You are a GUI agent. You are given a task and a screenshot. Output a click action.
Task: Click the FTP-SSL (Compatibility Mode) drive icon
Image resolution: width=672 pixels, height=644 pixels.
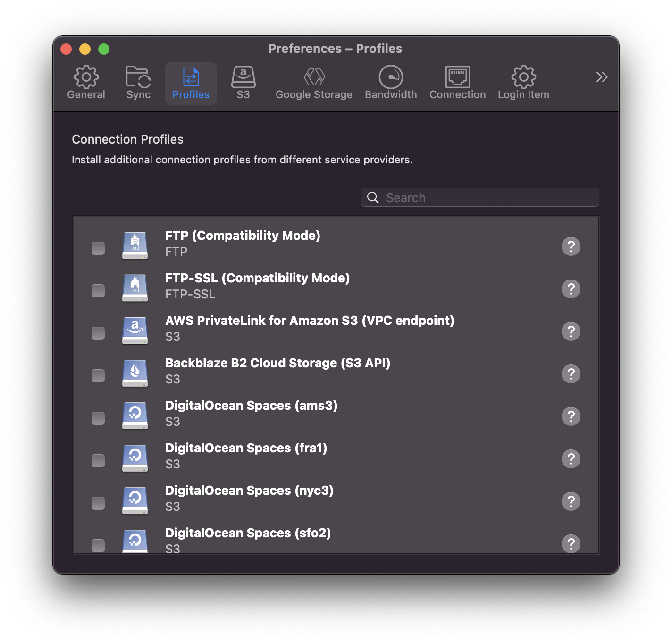pyautogui.click(x=135, y=288)
